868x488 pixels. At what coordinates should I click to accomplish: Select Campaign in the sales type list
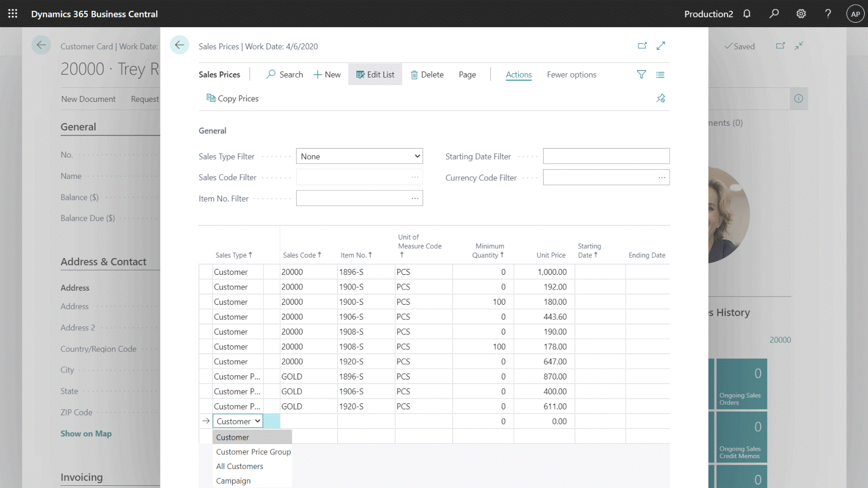coord(233,481)
